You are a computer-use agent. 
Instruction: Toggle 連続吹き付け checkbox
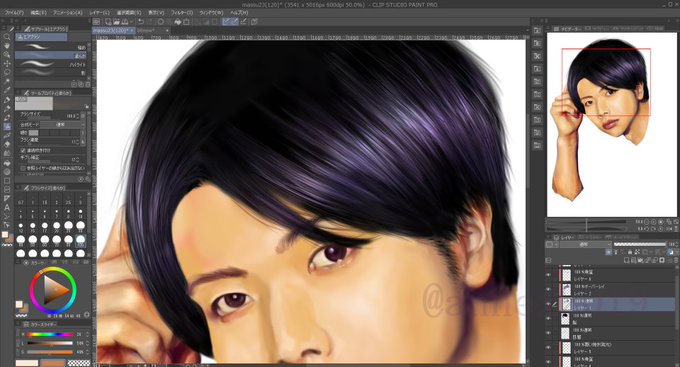(23, 150)
